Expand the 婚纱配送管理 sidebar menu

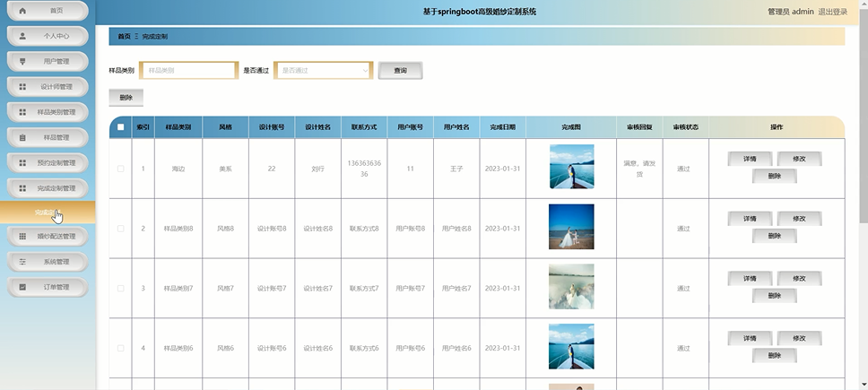pyautogui.click(x=48, y=236)
